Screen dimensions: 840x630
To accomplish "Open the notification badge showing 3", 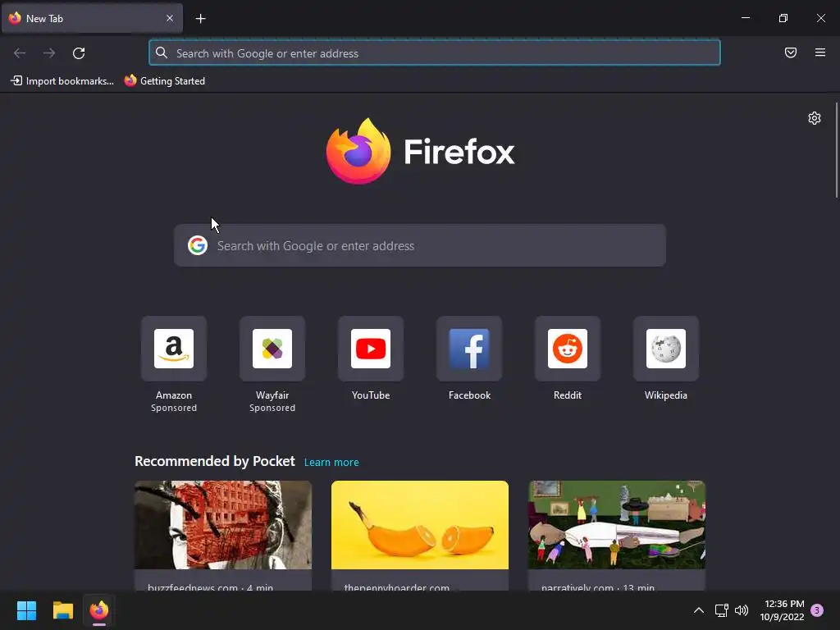I will tap(817, 610).
